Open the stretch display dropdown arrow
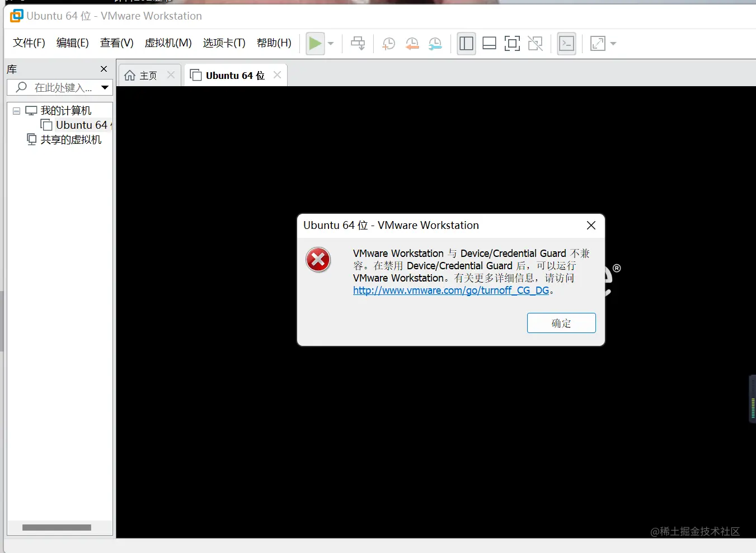This screenshot has height=553, width=756. click(613, 44)
